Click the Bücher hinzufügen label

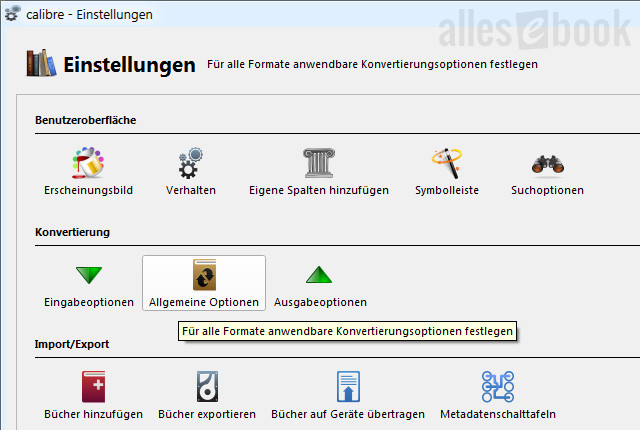tap(93, 414)
